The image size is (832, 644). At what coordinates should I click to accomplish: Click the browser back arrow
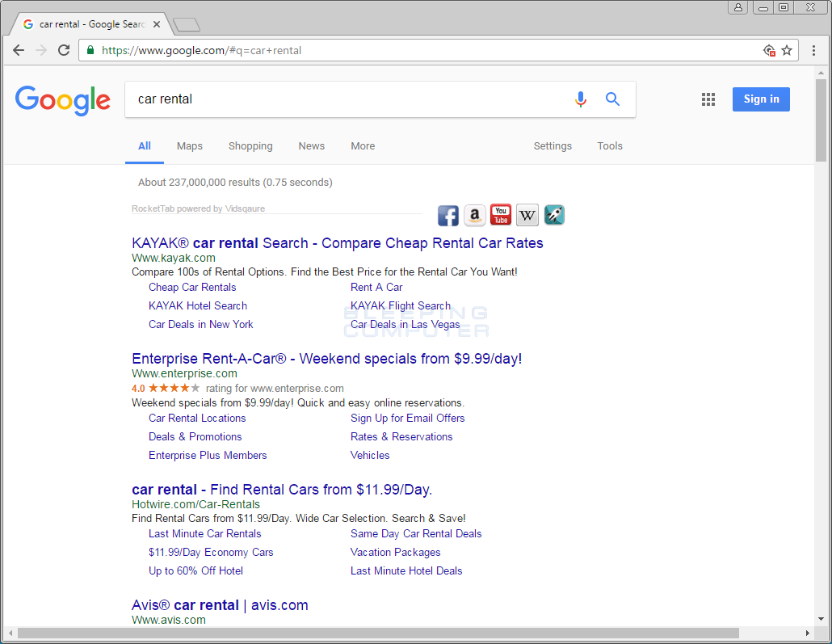19,50
